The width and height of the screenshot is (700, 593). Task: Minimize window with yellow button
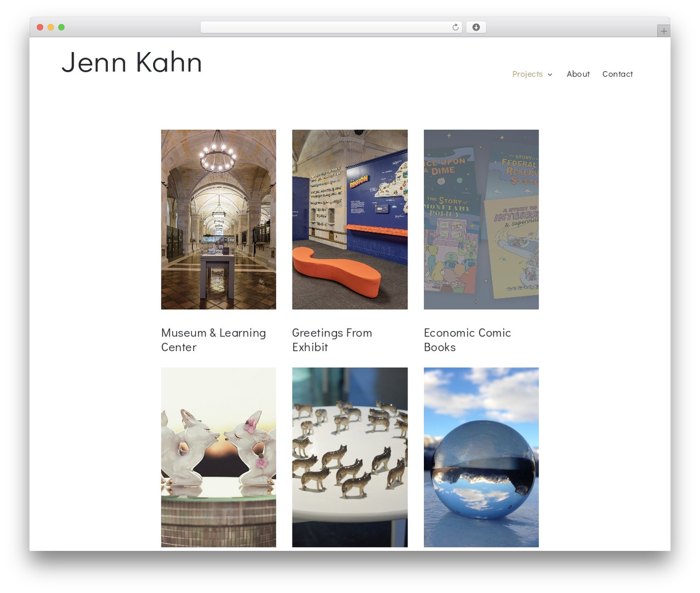click(x=51, y=27)
